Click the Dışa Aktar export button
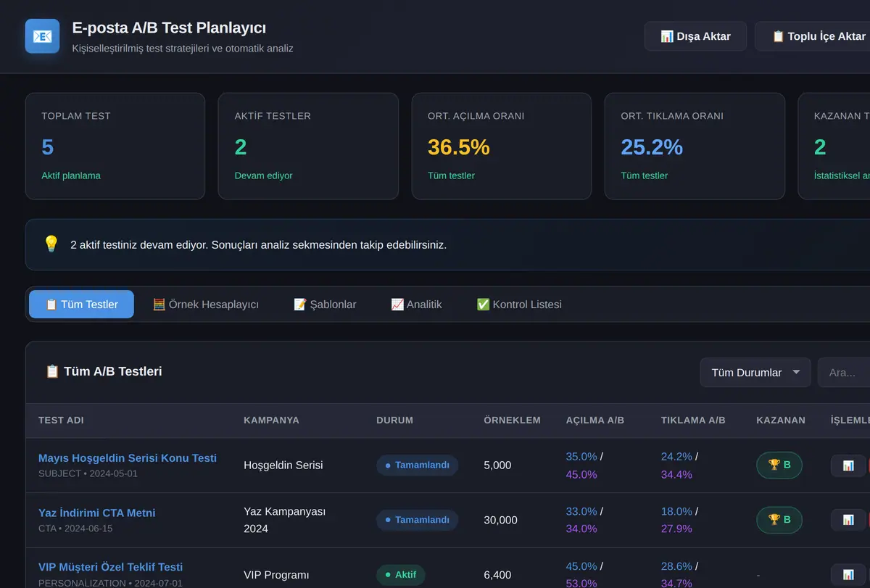 695,36
